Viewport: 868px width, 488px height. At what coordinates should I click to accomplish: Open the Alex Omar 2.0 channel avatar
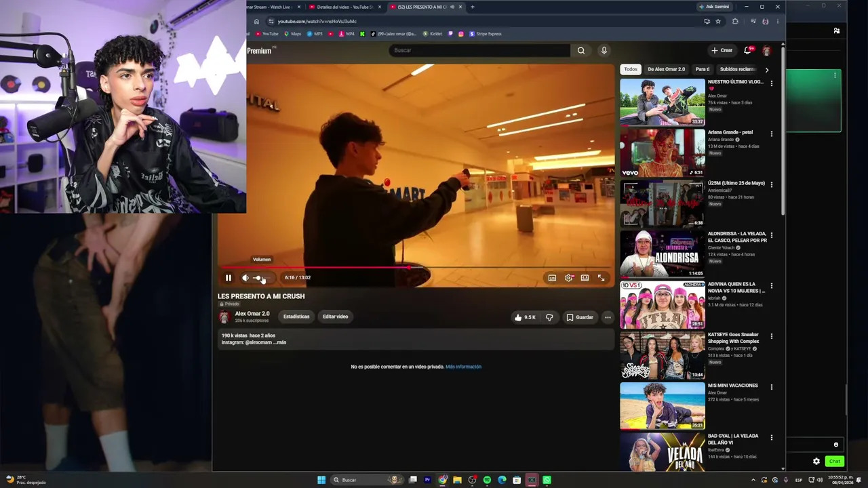pos(224,317)
